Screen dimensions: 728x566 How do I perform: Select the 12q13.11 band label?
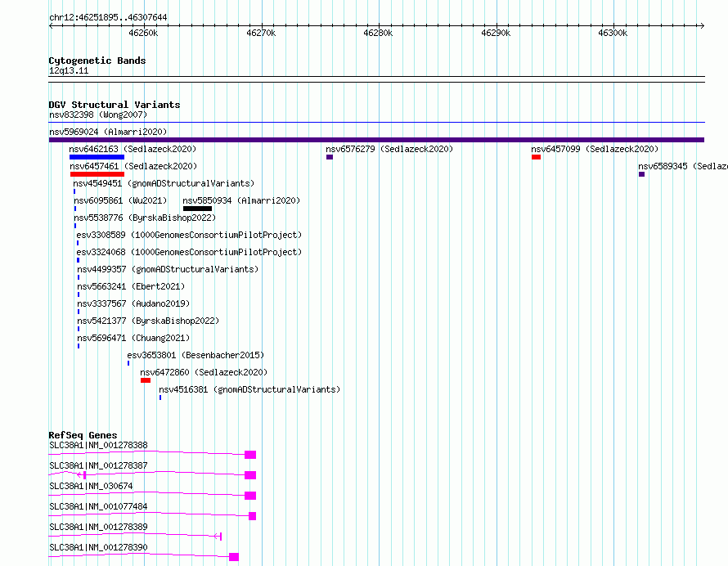(x=69, y=70)
